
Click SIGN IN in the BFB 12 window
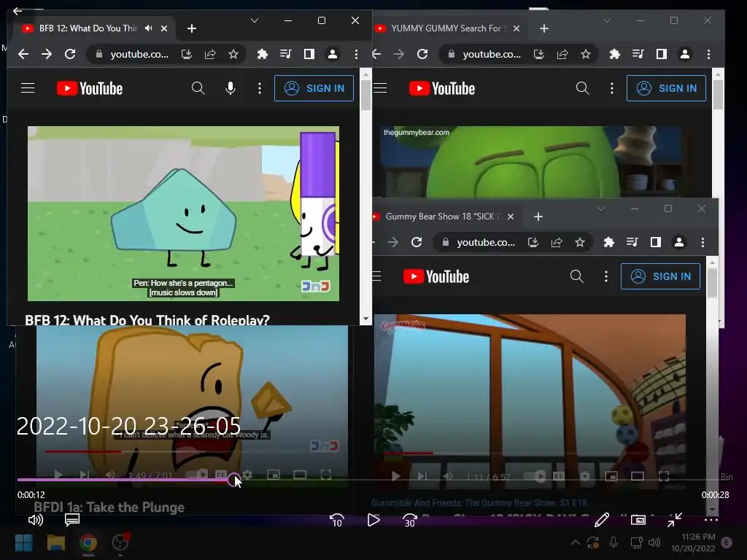pos(314,88)
